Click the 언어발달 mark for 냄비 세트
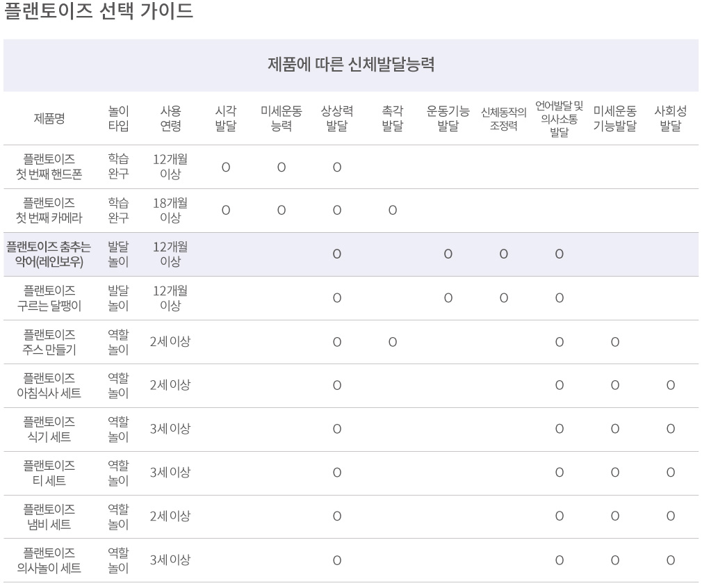The image size is (702, 588). click(x=560, y=516)
